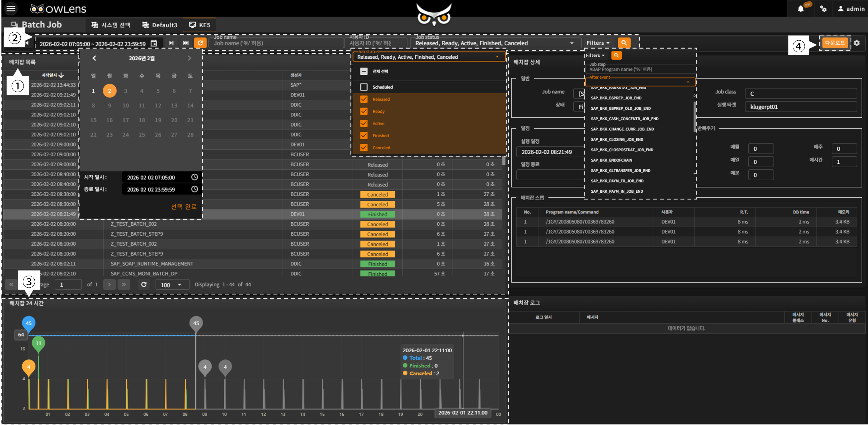Collapse the After event dropdown
Viewport: 868px width, 425px height.
point(688,82)
